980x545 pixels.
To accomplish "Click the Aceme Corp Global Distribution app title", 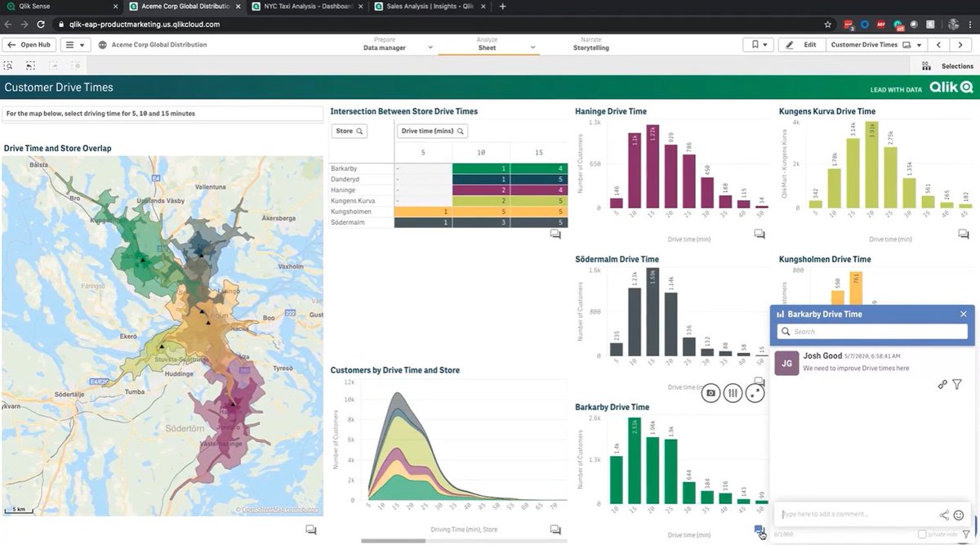I will 159,45.
